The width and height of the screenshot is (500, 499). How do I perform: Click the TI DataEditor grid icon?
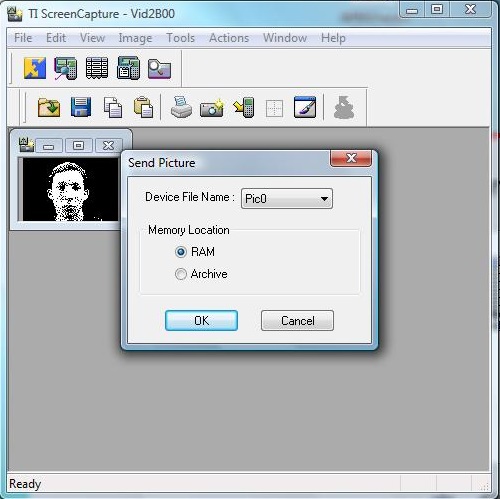click(x=97, y=68)
